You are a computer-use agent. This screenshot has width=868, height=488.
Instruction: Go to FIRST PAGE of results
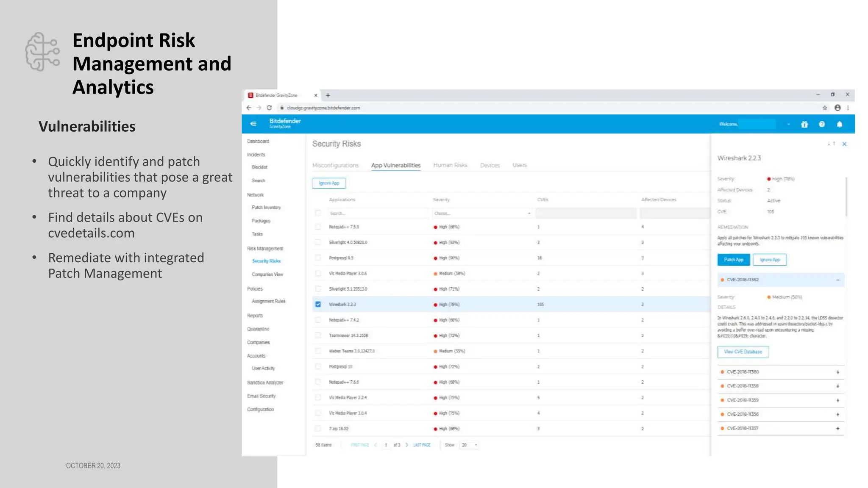coord(360,445)
